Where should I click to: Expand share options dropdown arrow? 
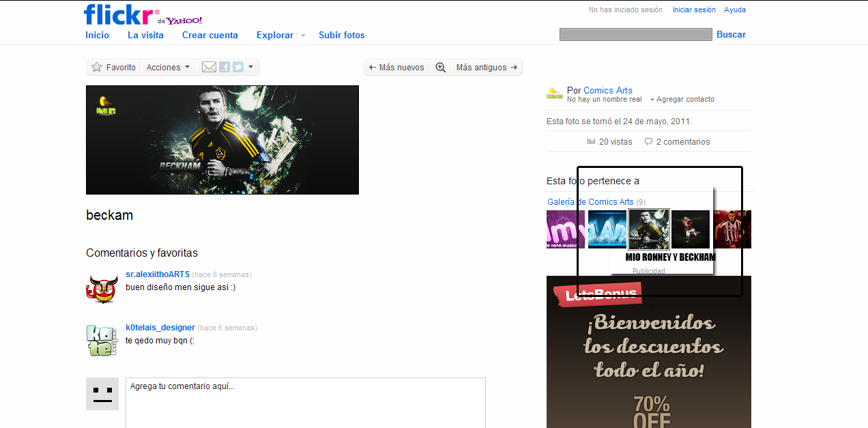tap(251, 67)
